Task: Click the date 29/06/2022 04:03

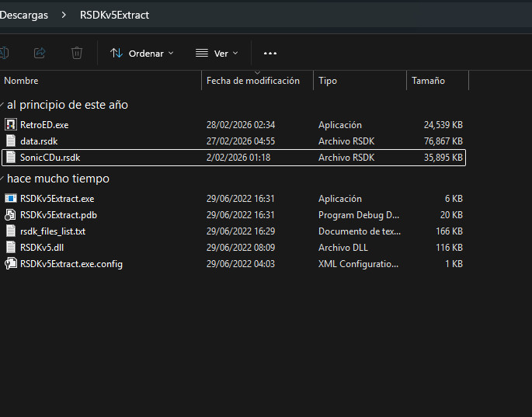Action: (241, 264)
